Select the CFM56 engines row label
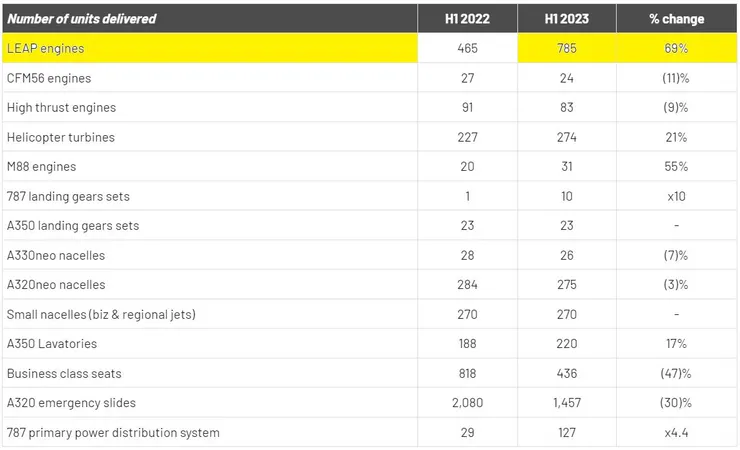740x450 pixels. coord(50,78)
